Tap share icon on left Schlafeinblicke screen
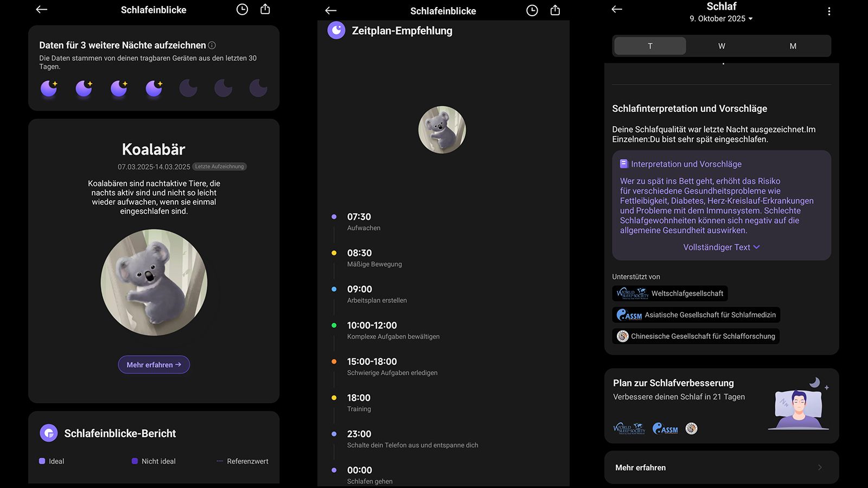This screenshot has width=868, height=488. pos(265,10)
